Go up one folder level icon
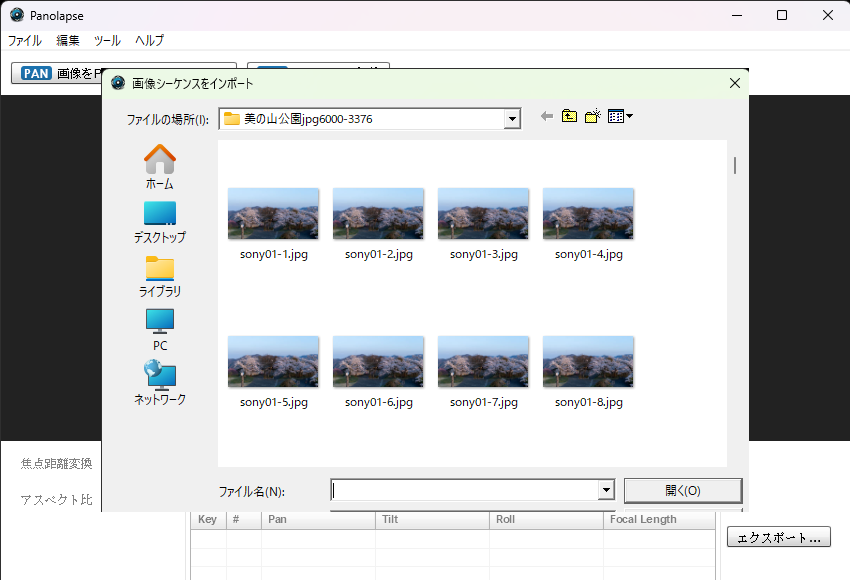Screen dimensions: 850x580 569,117
